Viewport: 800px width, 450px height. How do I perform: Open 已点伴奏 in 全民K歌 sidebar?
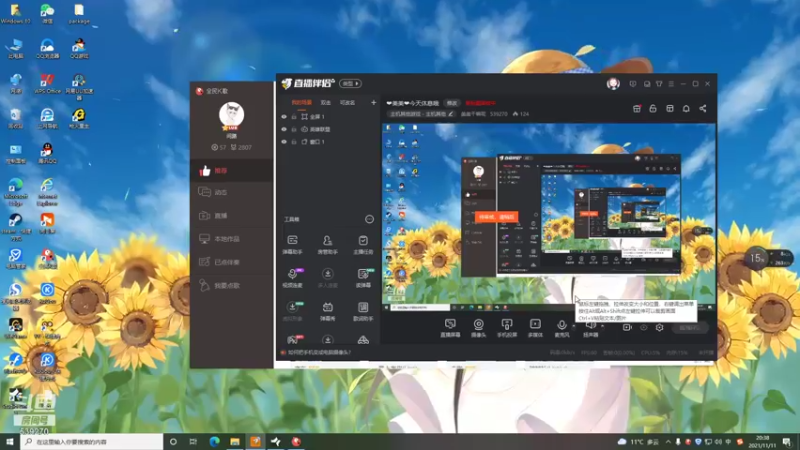point(231,262)
